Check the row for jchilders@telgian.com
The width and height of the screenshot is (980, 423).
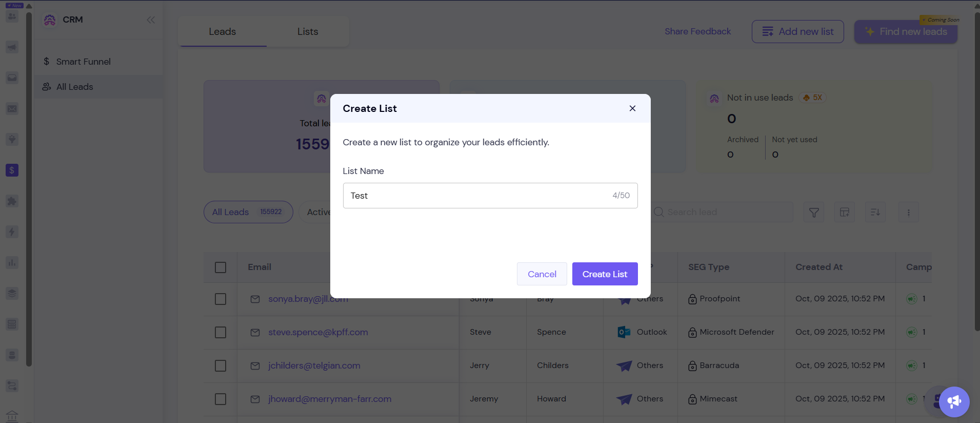(x=221, y=366)
